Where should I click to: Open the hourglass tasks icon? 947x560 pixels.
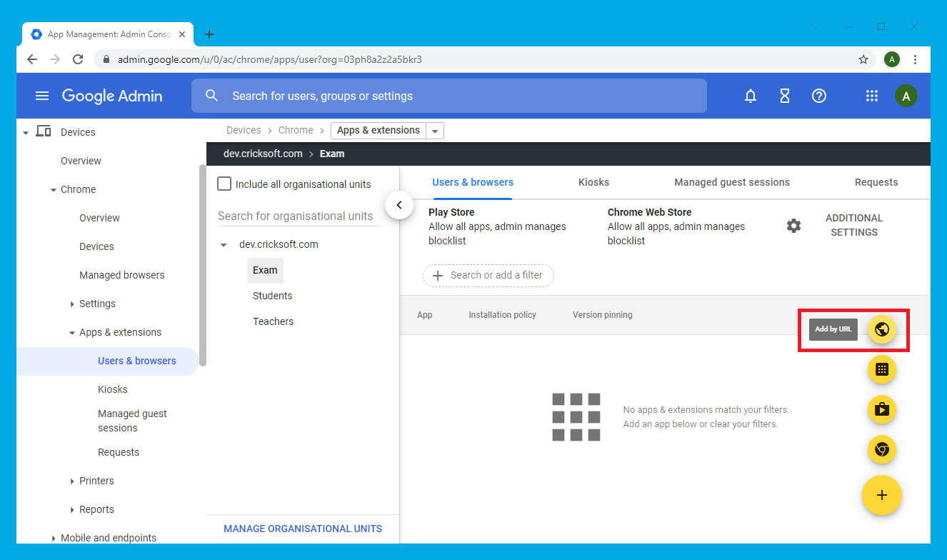(x=784, y=96)
